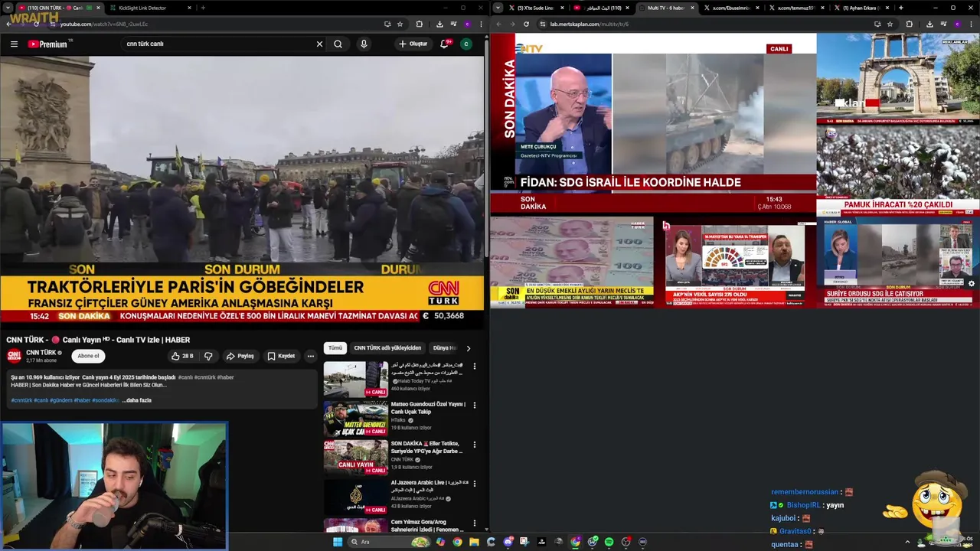Click the Oluştur create button
The width and height of the screenshot is (980, 551).
[413, 44]
